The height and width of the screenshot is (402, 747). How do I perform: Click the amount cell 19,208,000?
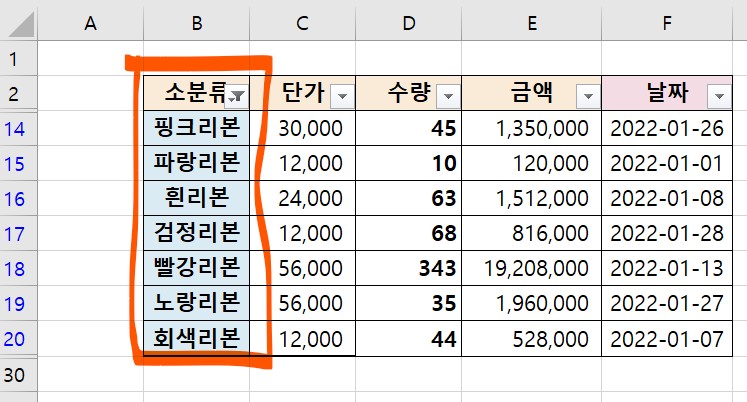532,268
